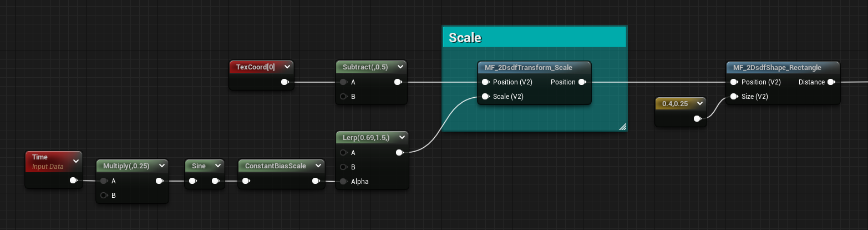Click the Time node output pin

(x=73, y=181)
